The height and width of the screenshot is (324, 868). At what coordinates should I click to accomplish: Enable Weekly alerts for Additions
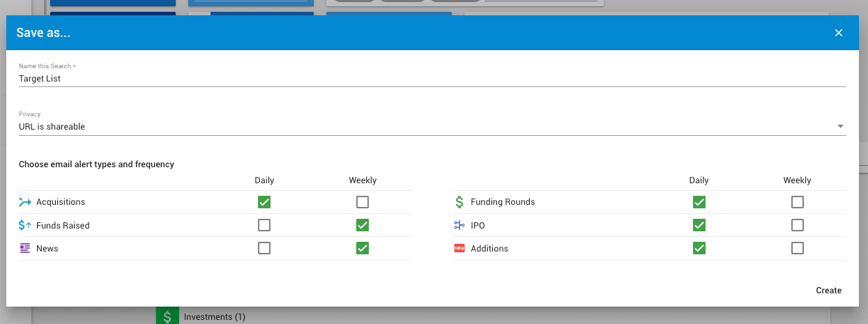coord(798,248)
